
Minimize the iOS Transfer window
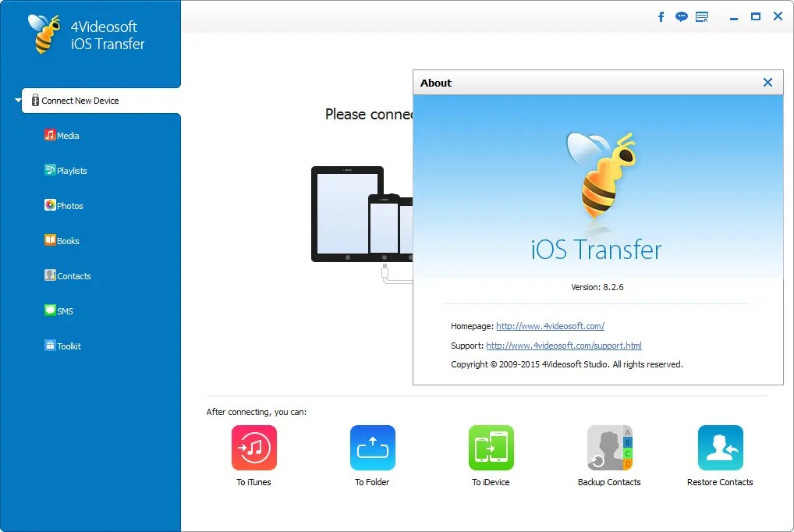[734, 19]
